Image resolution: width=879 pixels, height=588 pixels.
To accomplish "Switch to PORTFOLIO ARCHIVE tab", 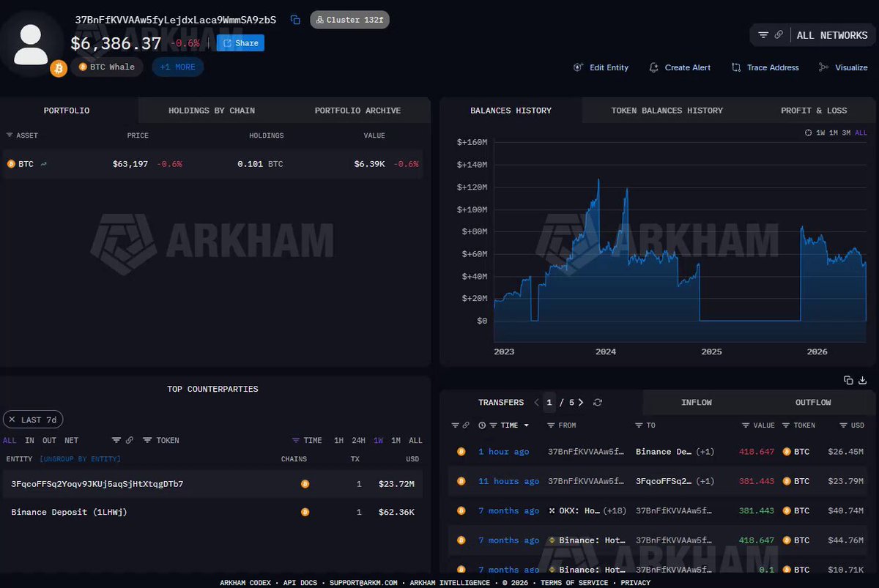I will (357, 111).
